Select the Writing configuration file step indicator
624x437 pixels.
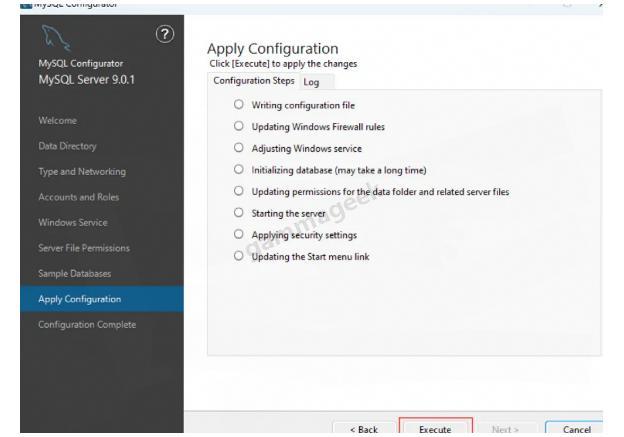click(238, 105)
